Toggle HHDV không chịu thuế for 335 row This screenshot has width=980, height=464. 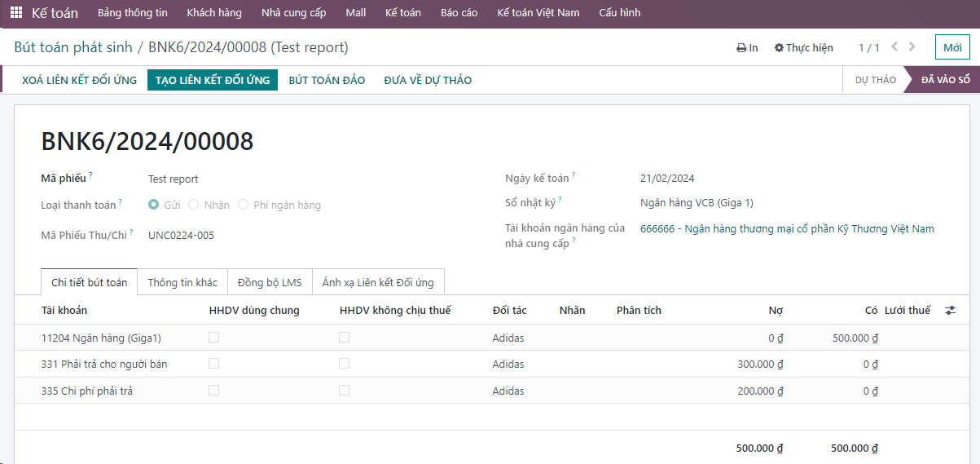coord(345,391)
